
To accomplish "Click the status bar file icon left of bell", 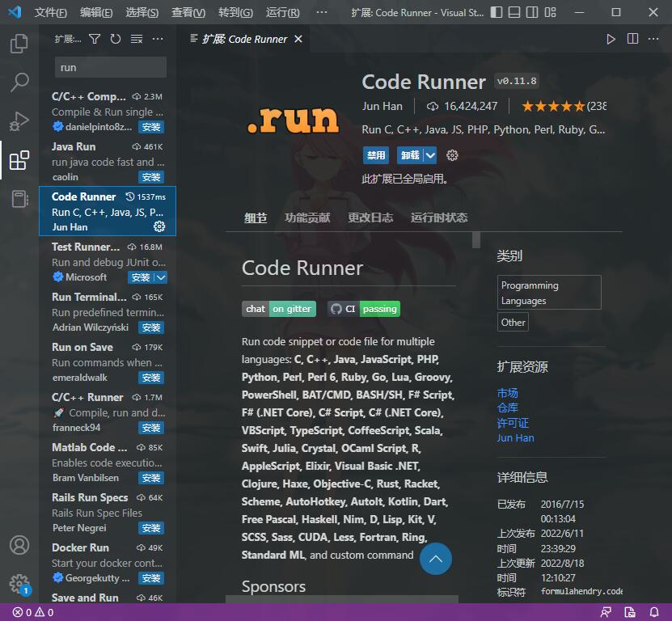I will (x=630, y=612).
